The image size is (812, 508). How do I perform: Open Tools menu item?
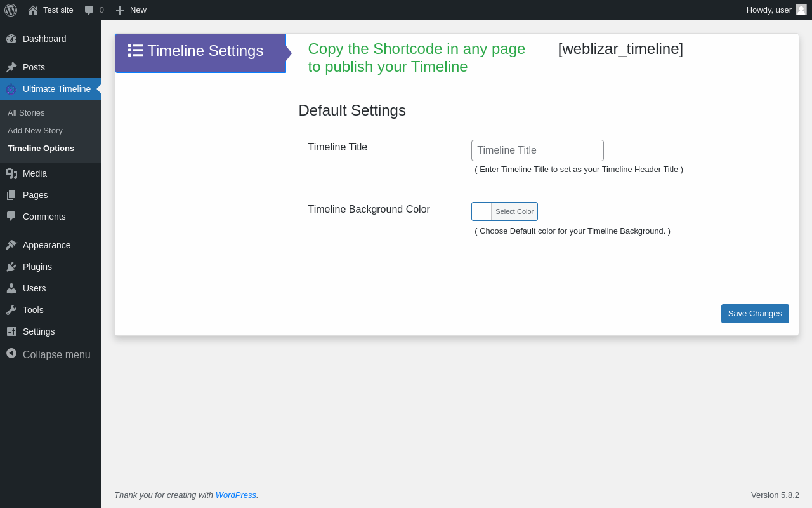tap(51, 310)
